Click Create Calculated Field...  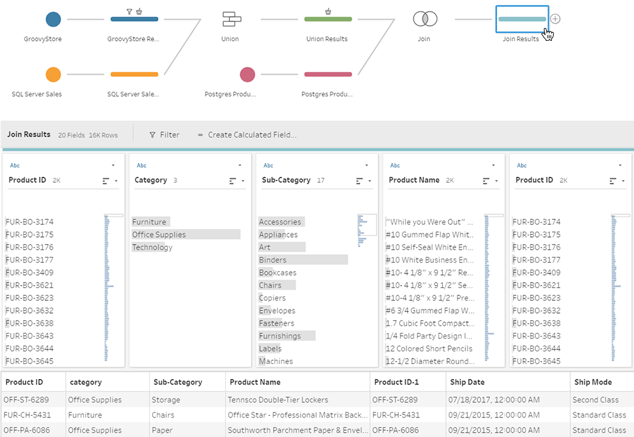pyautogui.click(x=247, y=135)
